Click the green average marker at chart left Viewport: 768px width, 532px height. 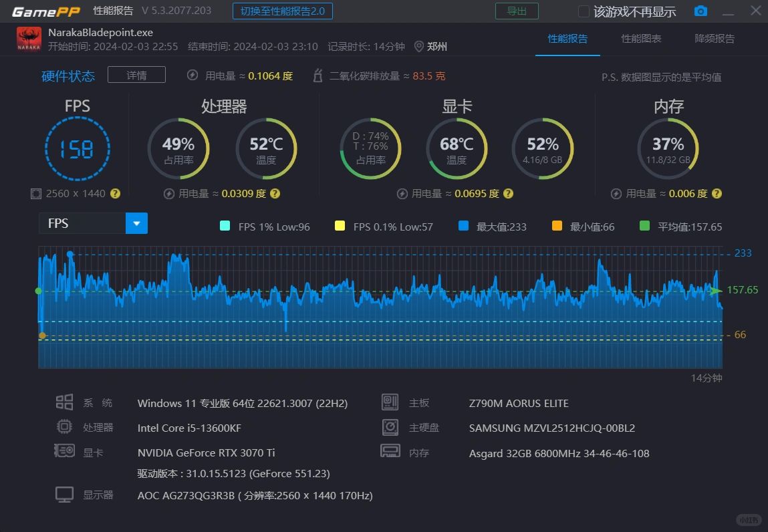tap(39, 291)
